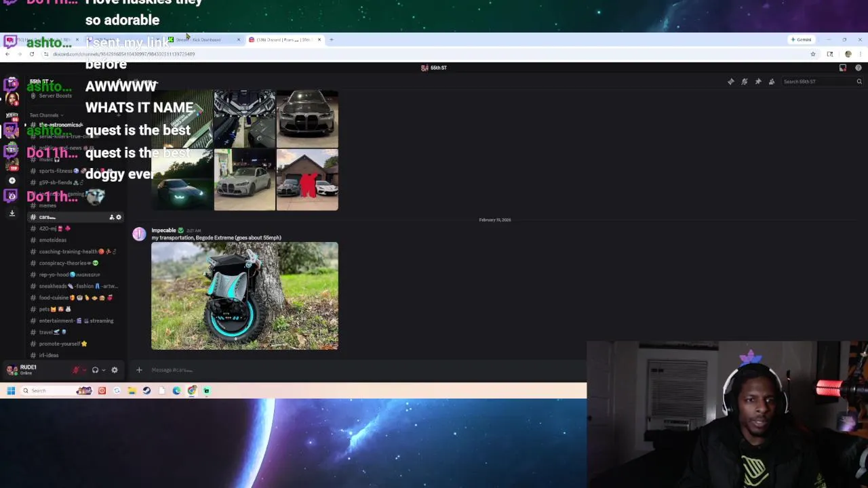Open pinned messages icon
Screen dimensions: 868x488
point(758,81)
